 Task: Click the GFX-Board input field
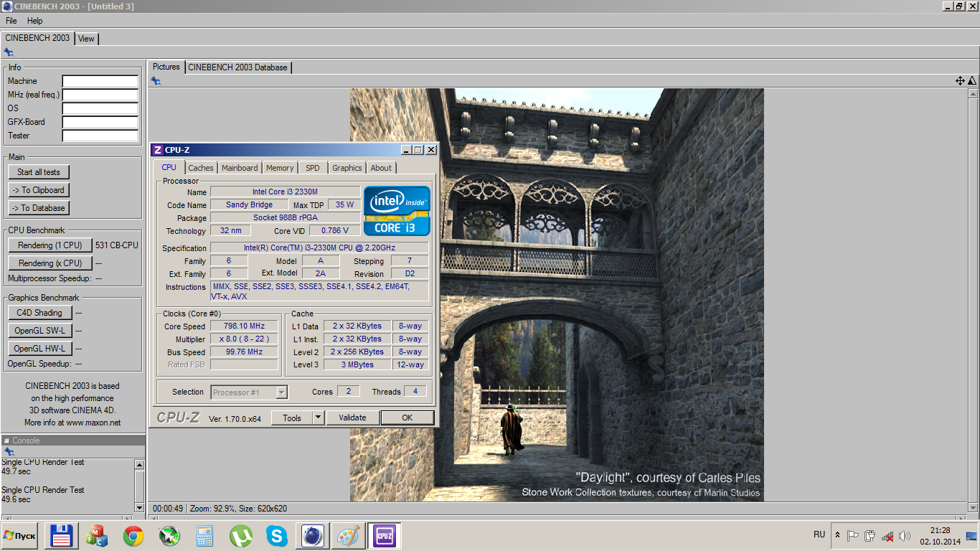pyautogui.click(x=100, y=122)
